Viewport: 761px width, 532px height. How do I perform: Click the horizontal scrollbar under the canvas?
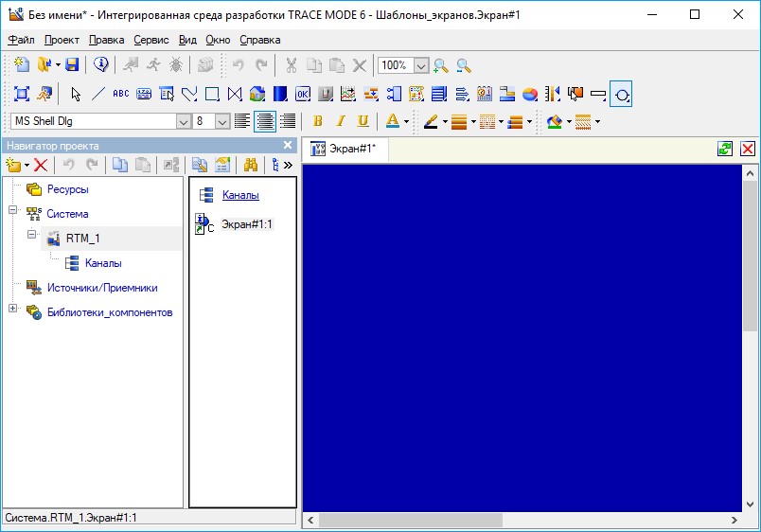point(409,520)
